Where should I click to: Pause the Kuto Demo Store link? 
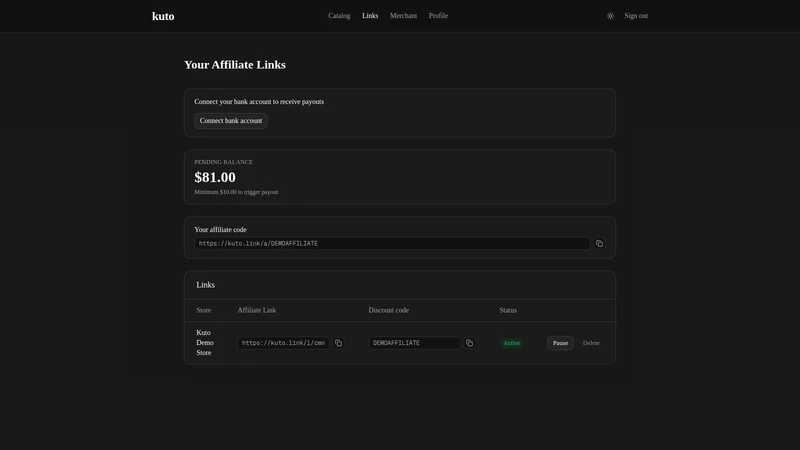pyautogui.click(x=560, y=343)
